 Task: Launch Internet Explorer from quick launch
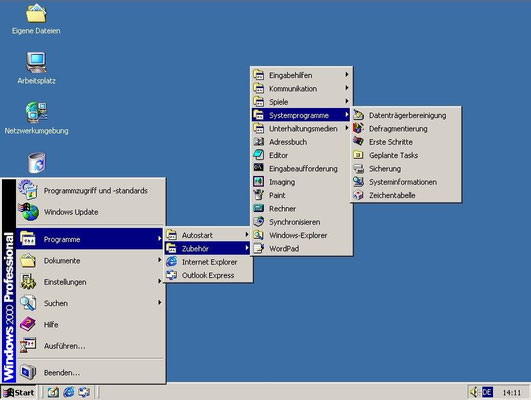click(x=69, y=392)
